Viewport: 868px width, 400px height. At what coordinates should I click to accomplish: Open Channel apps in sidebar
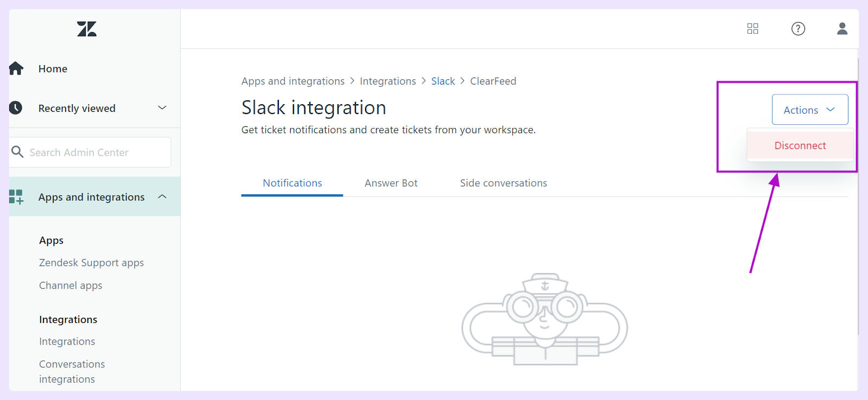click(71, 286)
